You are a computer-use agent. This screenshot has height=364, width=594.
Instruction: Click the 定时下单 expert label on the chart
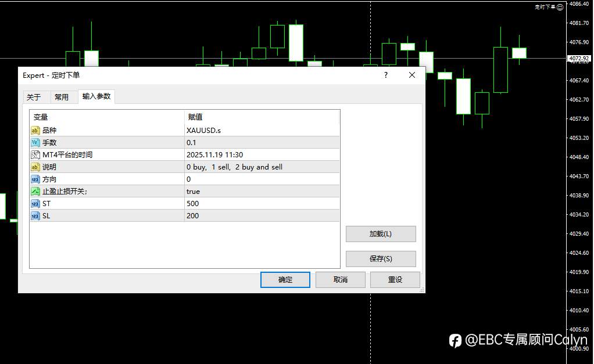(x=545, y=7)
